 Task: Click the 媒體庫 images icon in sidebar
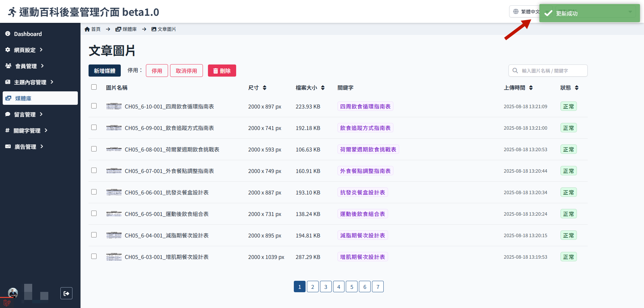8,98
